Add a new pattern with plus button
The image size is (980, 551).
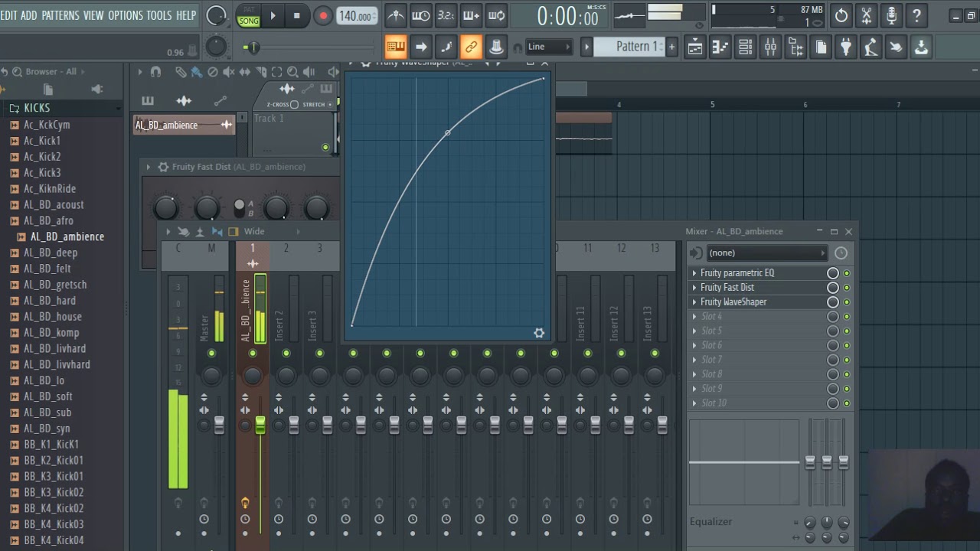click(671, 47)
